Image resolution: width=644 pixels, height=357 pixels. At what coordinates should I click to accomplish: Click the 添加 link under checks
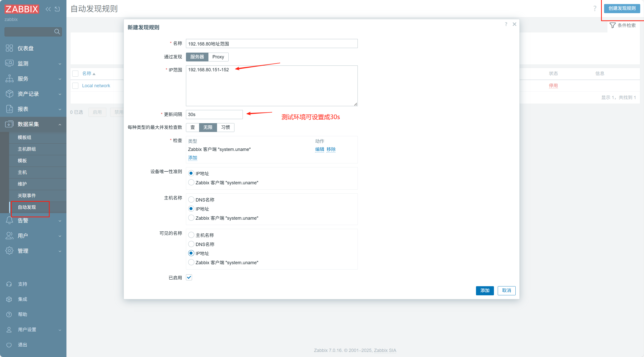click(x=193, y=158)
